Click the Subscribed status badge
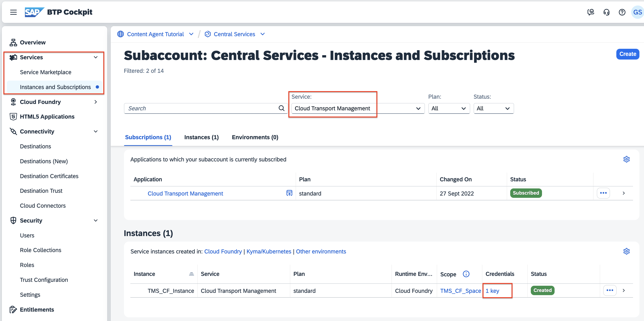 point(526,193)
